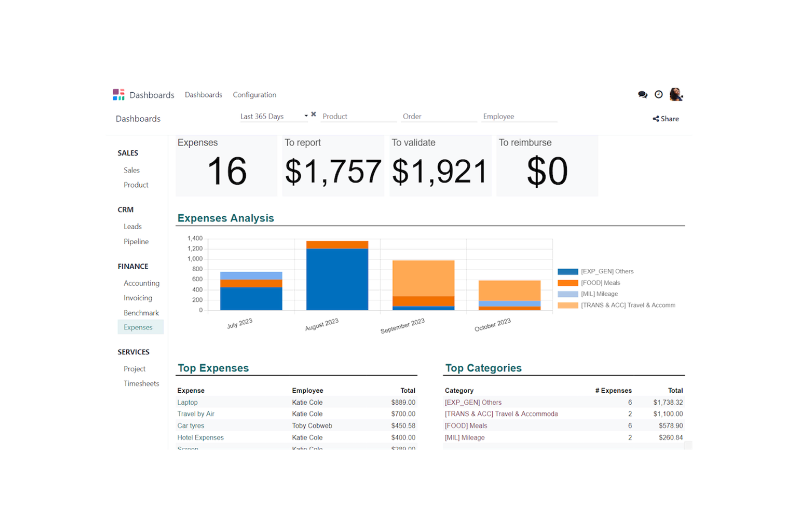Toggle the Travel & Accomm legend entry
798x532 pixels.
[617, 306]
